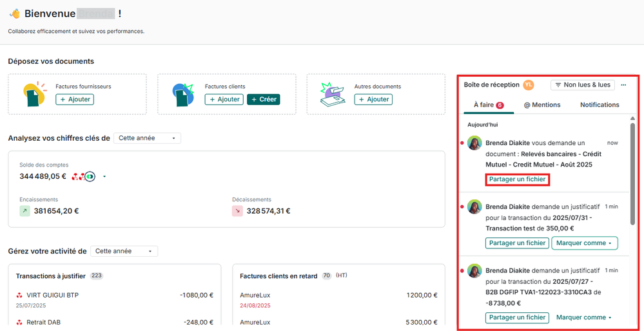Switch to the Notifications tab
Viewport: 644px width, 331px height.
(600, 105)
